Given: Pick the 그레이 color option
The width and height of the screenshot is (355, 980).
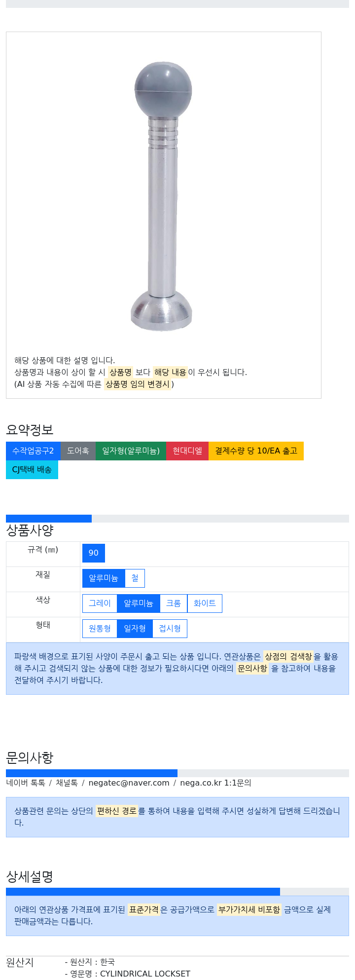Looking at the screenshot, I should pyautogui.click(x=100, y=603).
